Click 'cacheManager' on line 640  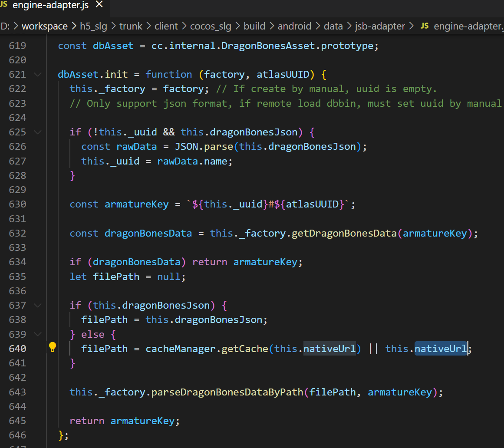click(x=181, y=349)
